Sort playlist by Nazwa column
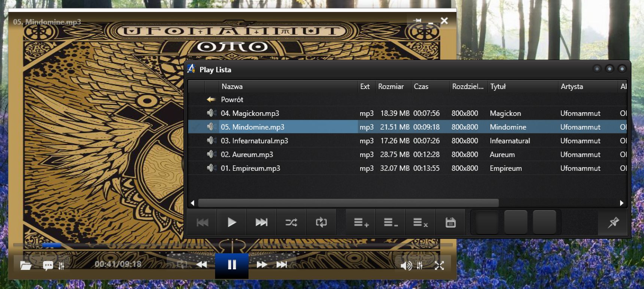Screen dimensions: 644x289 click(x=288, y=86)
